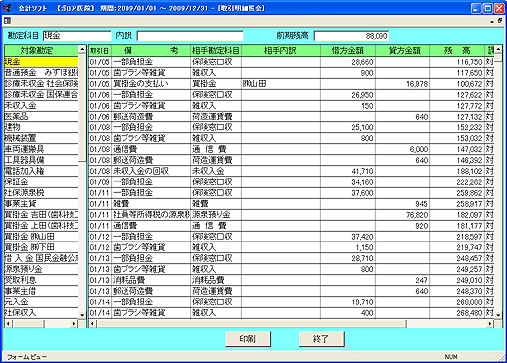Click the inner window minimize icon

(492, 21)
